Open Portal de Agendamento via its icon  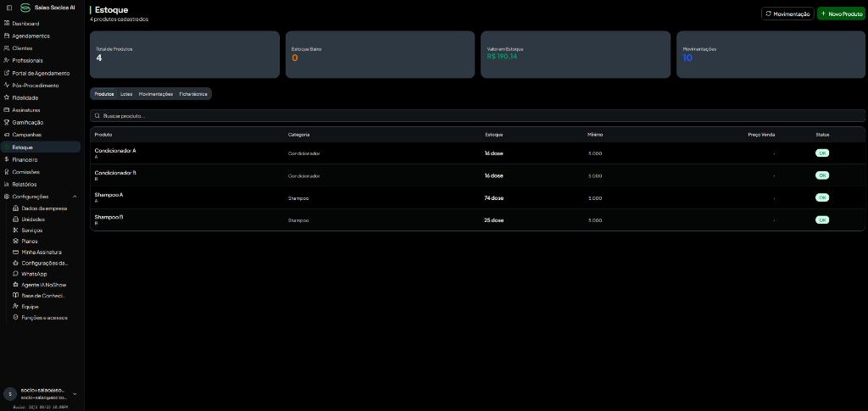click(x=6, y=73)
